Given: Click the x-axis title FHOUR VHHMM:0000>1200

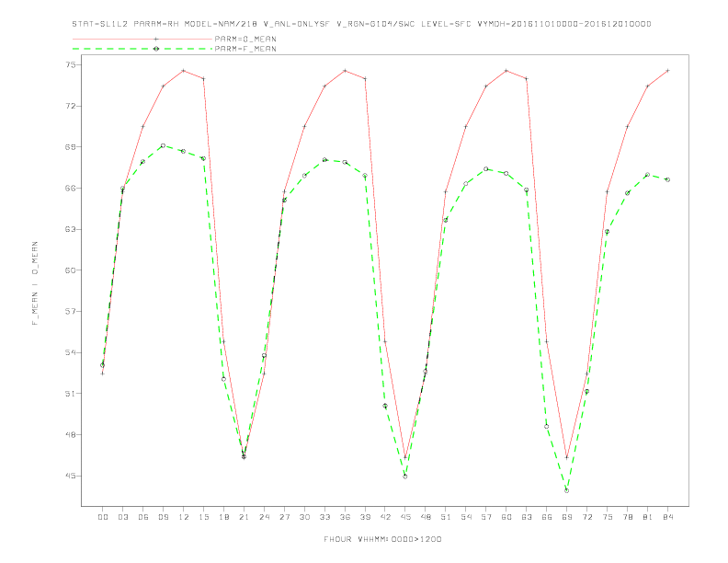Looking at the screenshot, I should point(382,539).
